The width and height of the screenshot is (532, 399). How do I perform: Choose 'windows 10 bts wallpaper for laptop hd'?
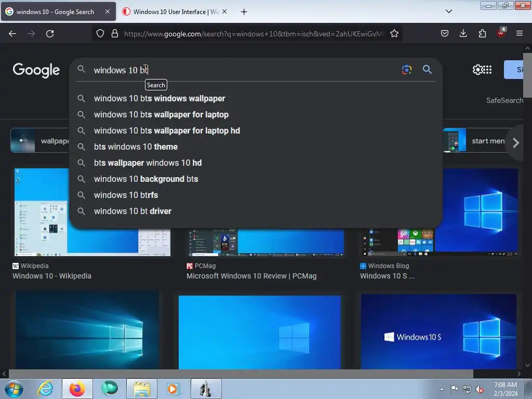pyautogui.click(x=256, y=130)
